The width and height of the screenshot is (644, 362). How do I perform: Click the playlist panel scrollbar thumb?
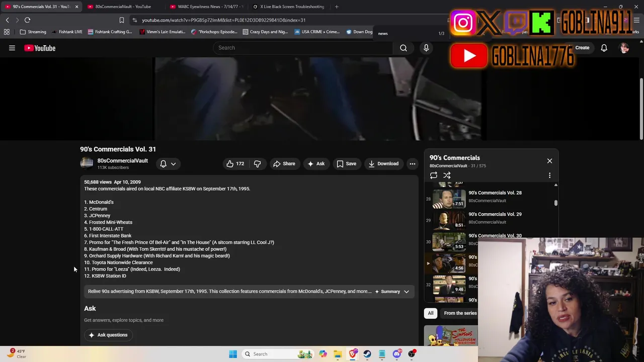pos(556,203)
